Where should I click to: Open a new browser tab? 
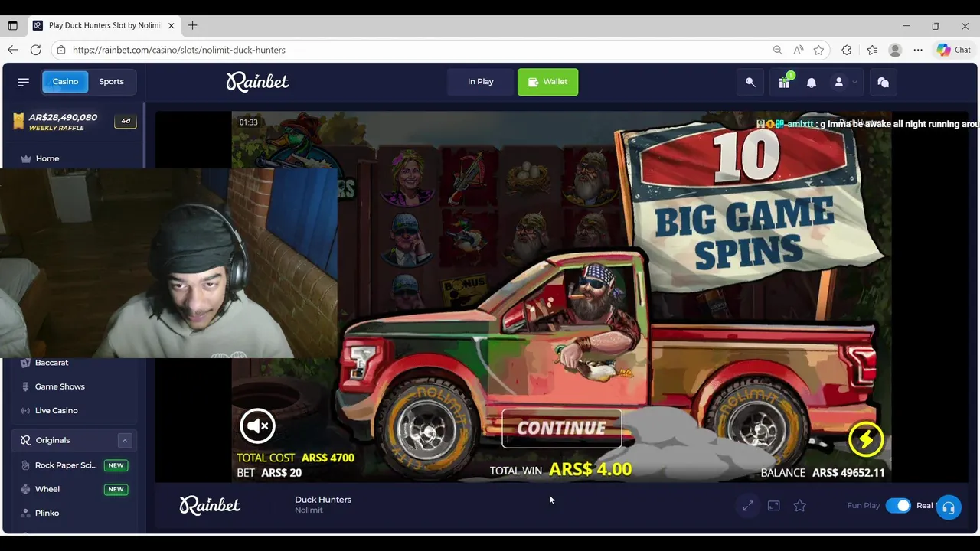tap(192, 25)
